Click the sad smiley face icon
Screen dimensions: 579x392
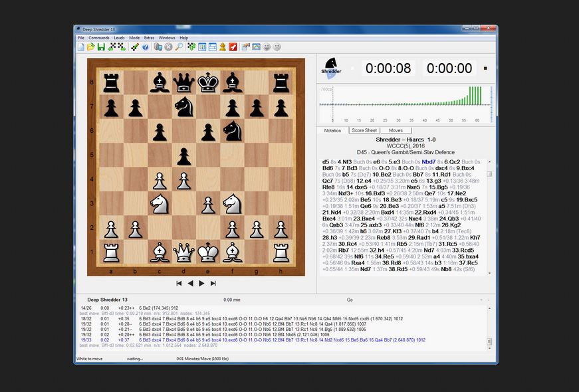pyautogui.click(x=277, y=47)
